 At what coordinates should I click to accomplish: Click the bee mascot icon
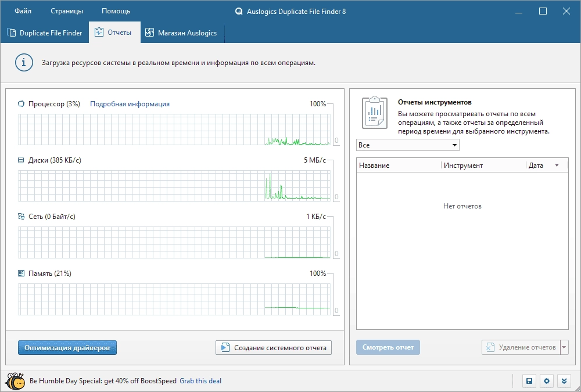[15, 381]
